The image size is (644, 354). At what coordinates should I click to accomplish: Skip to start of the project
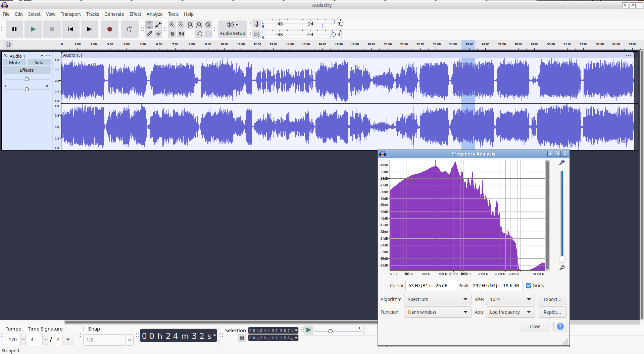point(71,29)
